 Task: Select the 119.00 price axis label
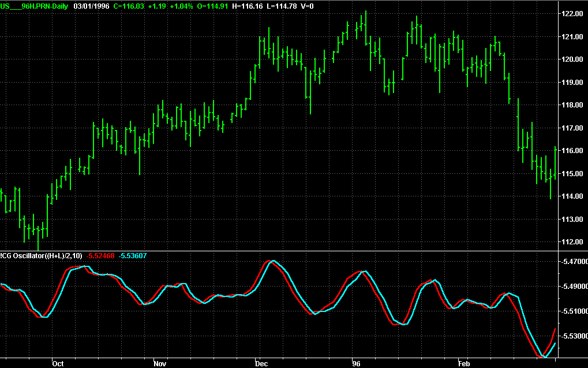pyautogui.click(x=572, y=82)
